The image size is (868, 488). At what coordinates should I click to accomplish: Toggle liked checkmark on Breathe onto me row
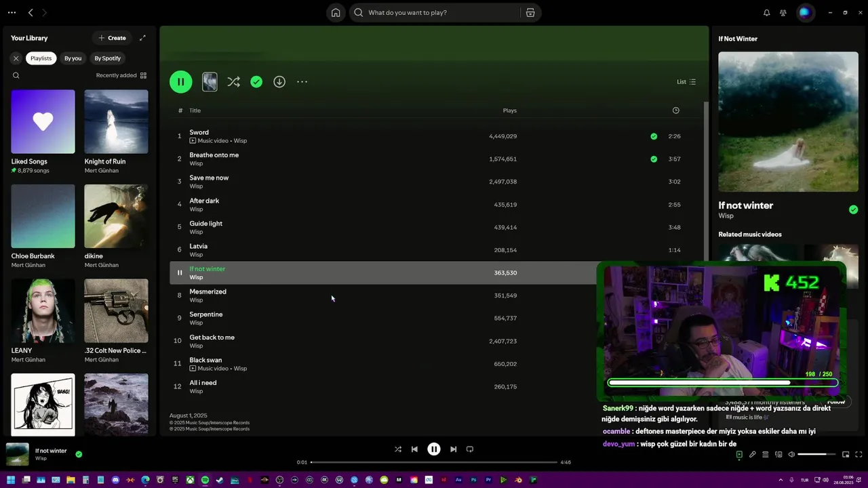(654, 159)
